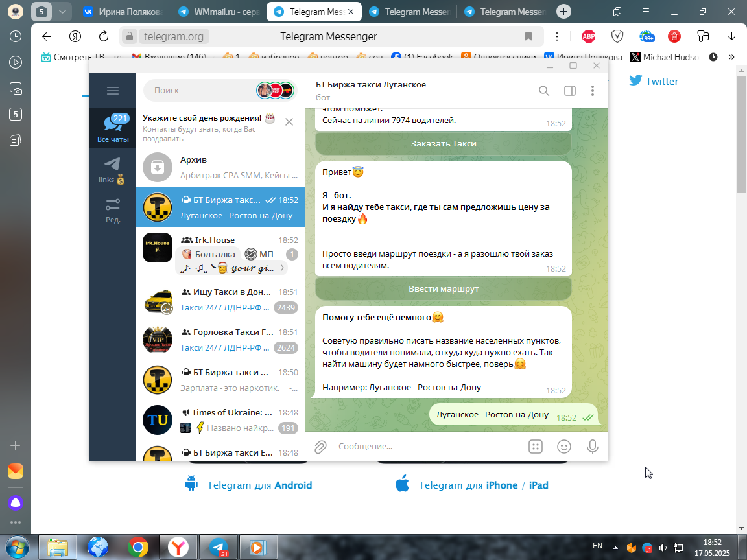Viewport: 747px width, 560px height.
Task: Open sidebar screenshot camera icon
Action: pos(16,89)
